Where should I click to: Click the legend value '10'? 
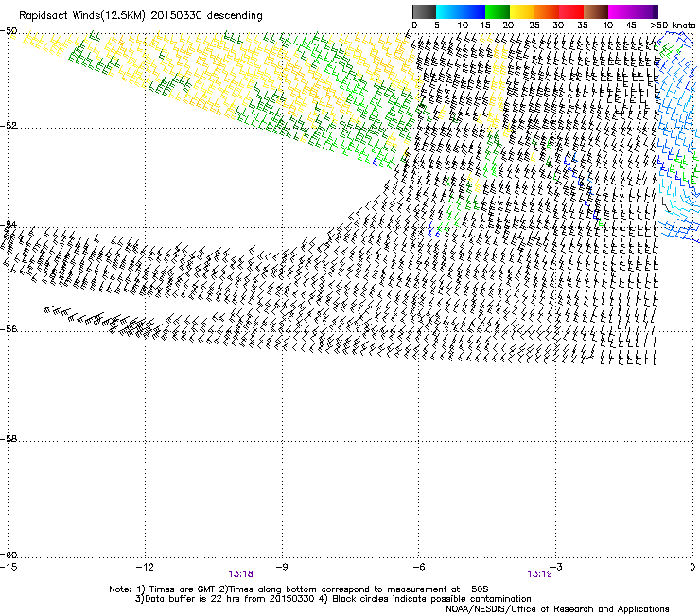463,26
